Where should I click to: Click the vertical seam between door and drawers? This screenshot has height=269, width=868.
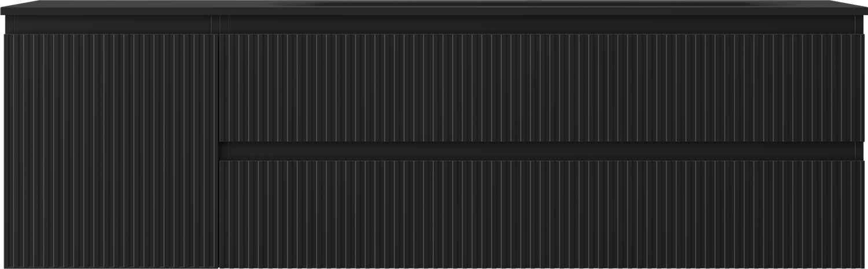point(219,151)
